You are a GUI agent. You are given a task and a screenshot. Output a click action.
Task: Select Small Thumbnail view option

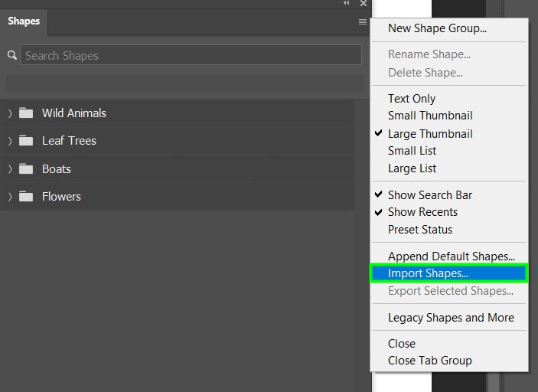coord(449,116)
